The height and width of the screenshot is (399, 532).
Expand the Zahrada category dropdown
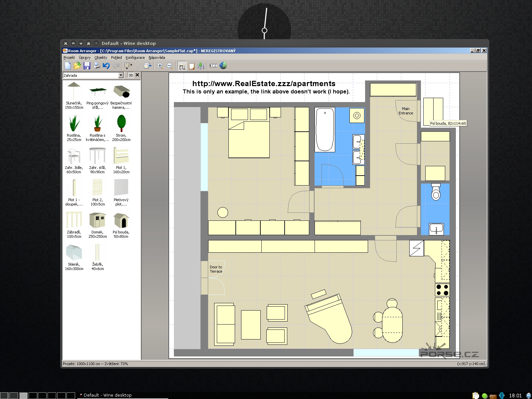tap(121, 75)
